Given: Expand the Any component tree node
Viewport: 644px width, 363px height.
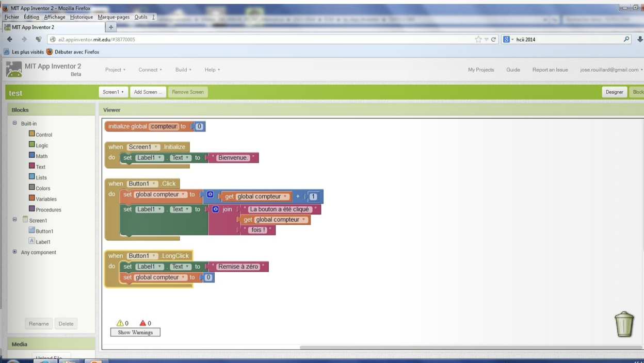Looking at the screenshot, I should [14, 252].
